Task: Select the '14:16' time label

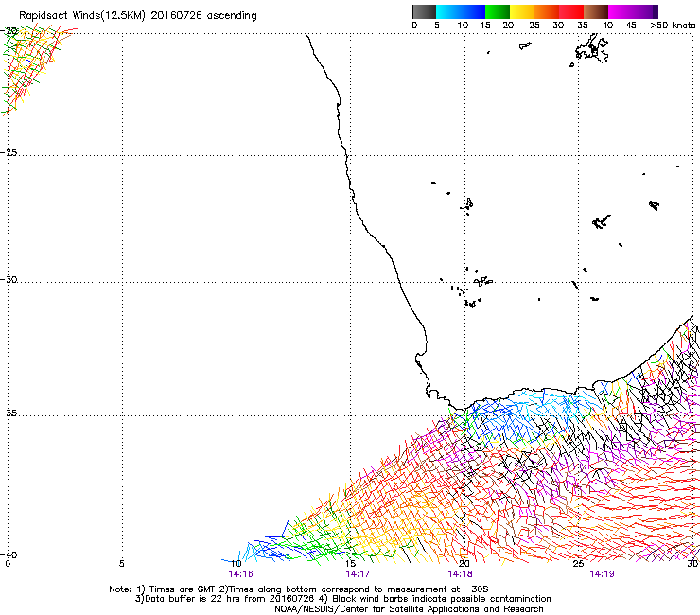Action: (240, 574)
